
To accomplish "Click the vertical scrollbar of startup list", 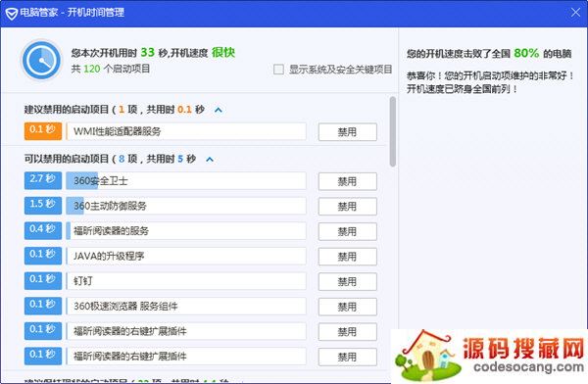I will [x=393, y=131].
